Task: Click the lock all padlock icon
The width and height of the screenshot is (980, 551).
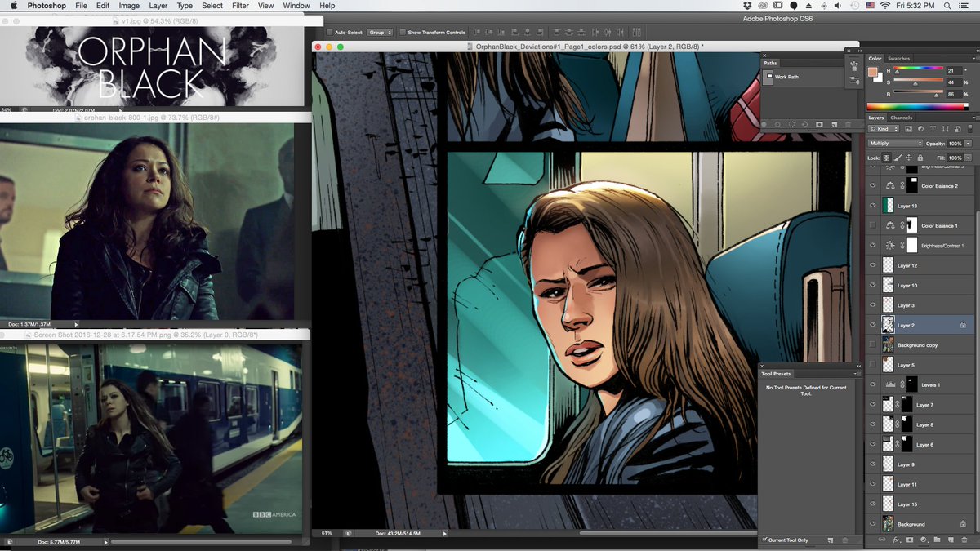Action: tap(920, 158)
